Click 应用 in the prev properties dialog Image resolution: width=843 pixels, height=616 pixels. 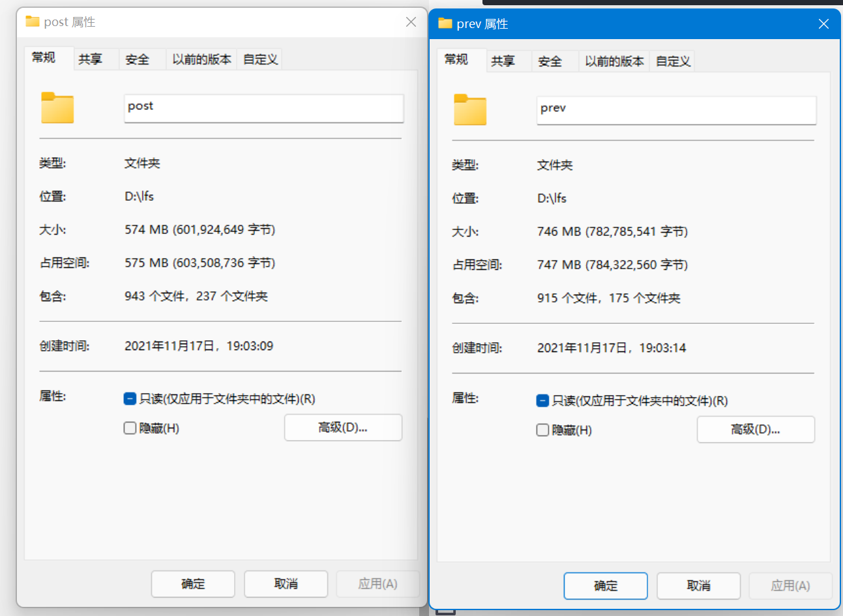click(791, 585)
